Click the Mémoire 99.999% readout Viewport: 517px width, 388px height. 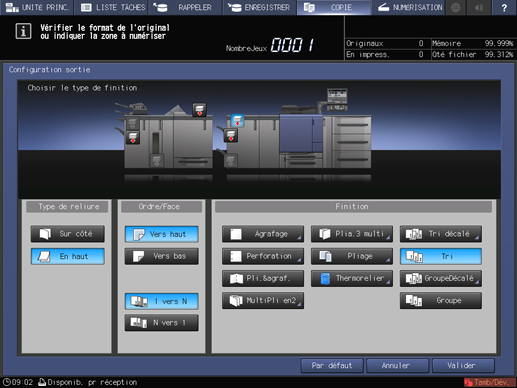click(x=473, y=43)
